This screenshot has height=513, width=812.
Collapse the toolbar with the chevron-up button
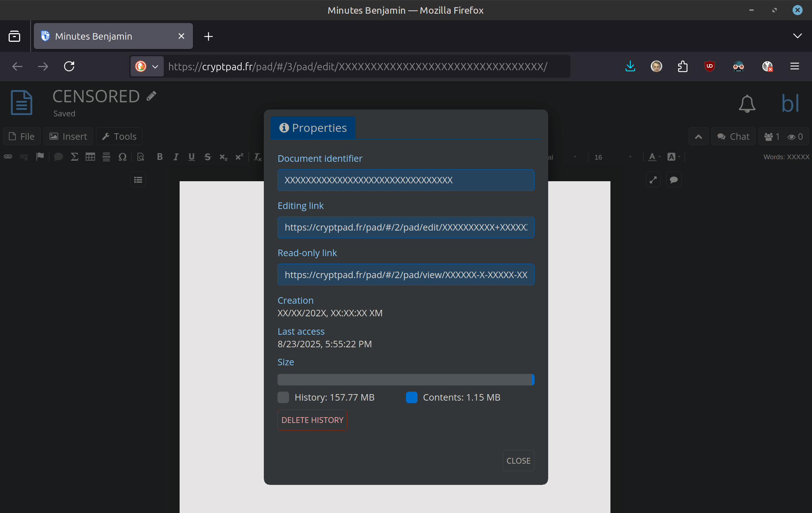click(698, 137)
